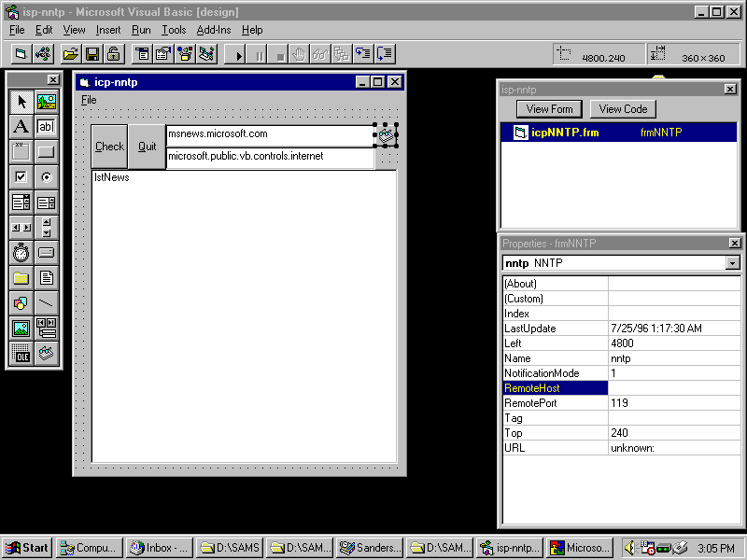Expand the Properties object dropdown list
The height and width of the screenshot is (560, 747).
(732, 263)
